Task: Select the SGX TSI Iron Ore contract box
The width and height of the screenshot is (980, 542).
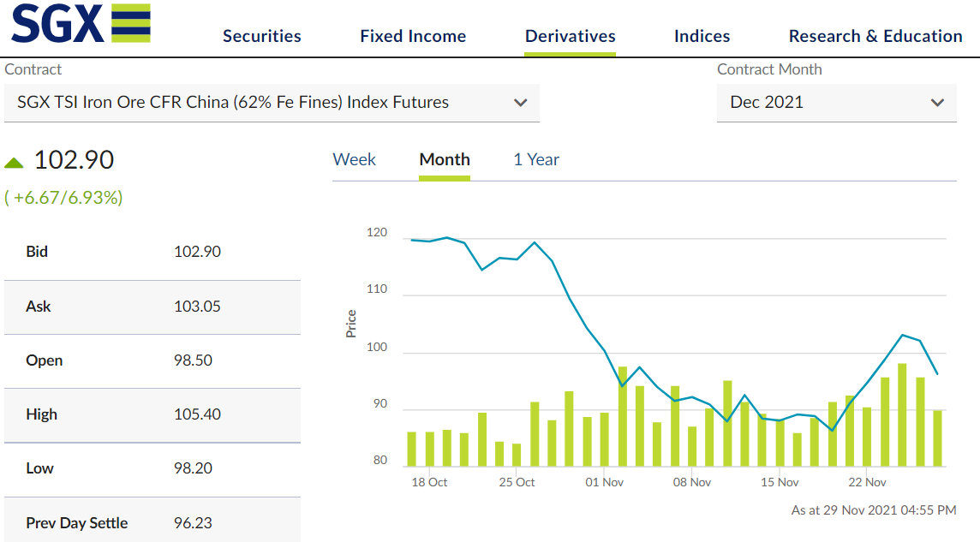Action: tap(257, 103)
